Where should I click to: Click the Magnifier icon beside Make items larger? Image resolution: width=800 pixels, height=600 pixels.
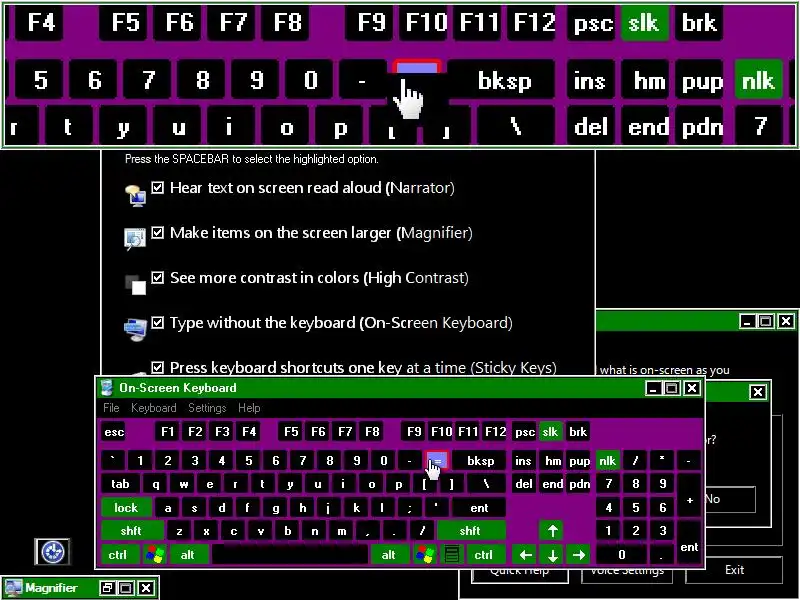point(135,238)
